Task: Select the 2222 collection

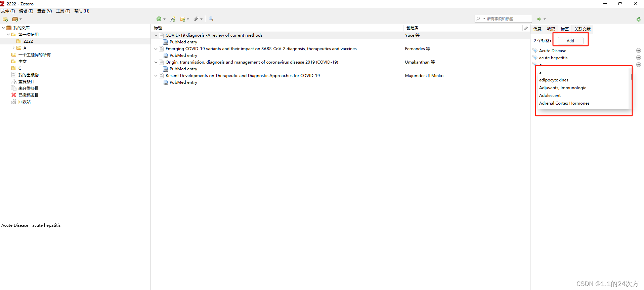Action: 28,41
